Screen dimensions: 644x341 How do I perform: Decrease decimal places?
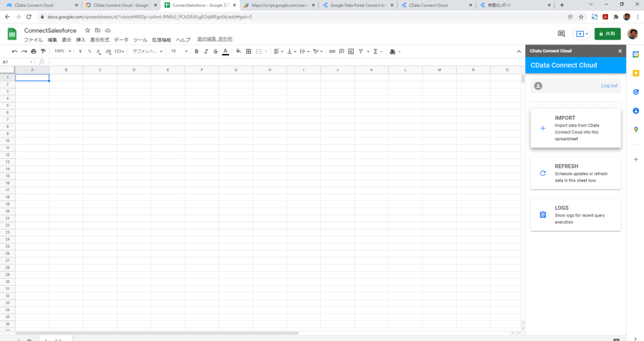[99, 51]
